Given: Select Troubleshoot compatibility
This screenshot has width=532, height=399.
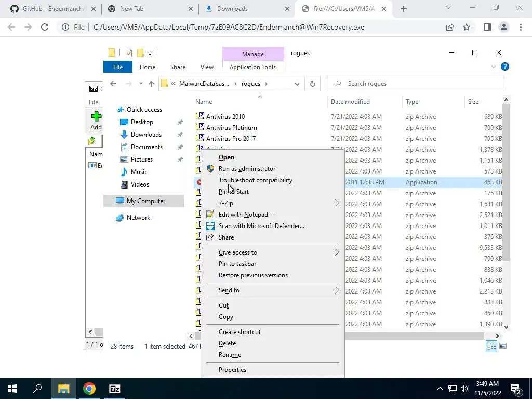Looking at the screenshot, I should coord(255,180).
